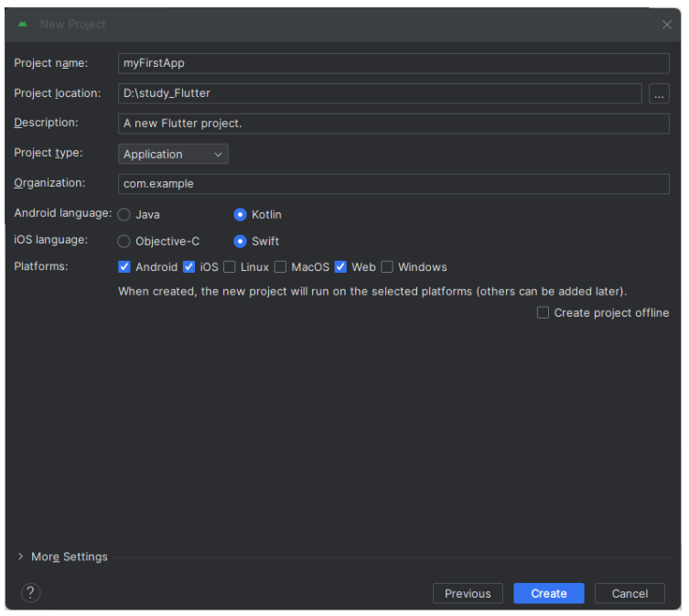This screenshot has height=616, width=689.
Task: Click the Project name label
Action: (51, 63)
